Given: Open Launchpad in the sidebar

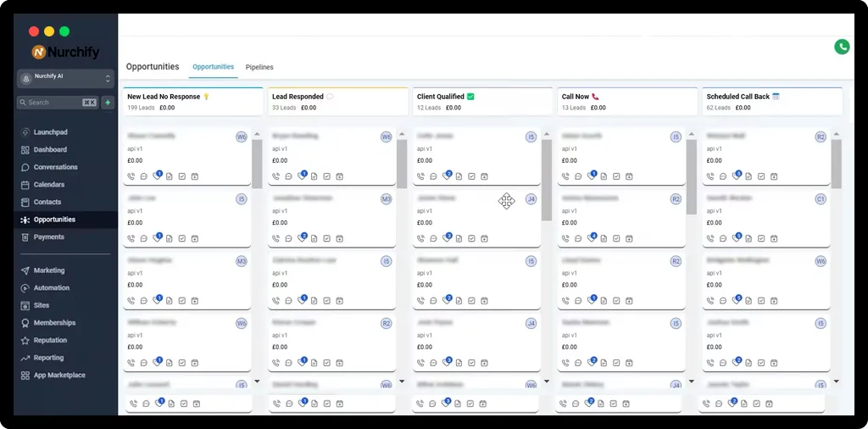Looking at the screenshot, I should (50, 132).
